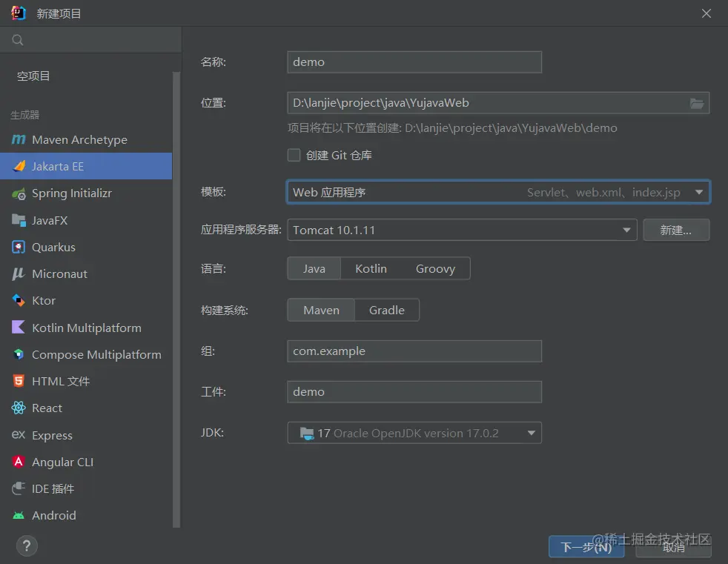Image resolution: width=728 pixels, height=564 pixels.
Task: Click the React atom icon
Action: pyautogui.click(x=19, y=408)
